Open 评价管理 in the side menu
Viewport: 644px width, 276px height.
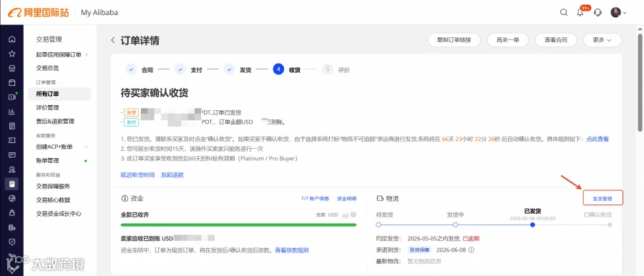click(47, 107)
